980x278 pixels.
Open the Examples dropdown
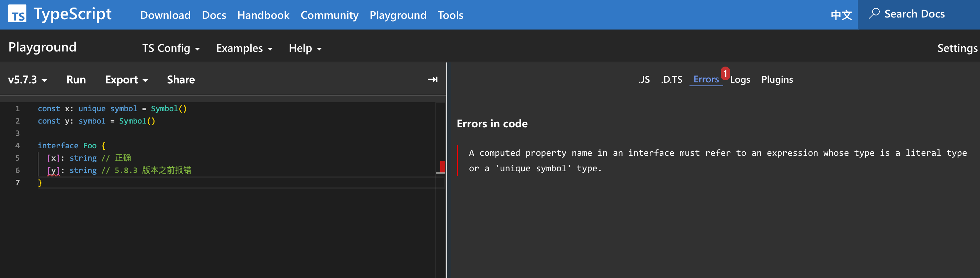pyautogui.click(x=244, y=48)
